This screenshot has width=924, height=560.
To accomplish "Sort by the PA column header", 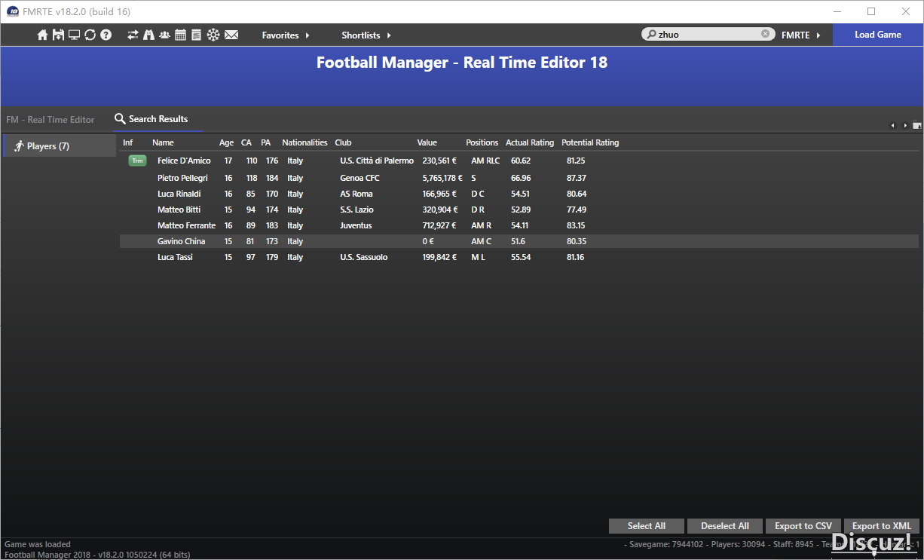I will [266, 142].
